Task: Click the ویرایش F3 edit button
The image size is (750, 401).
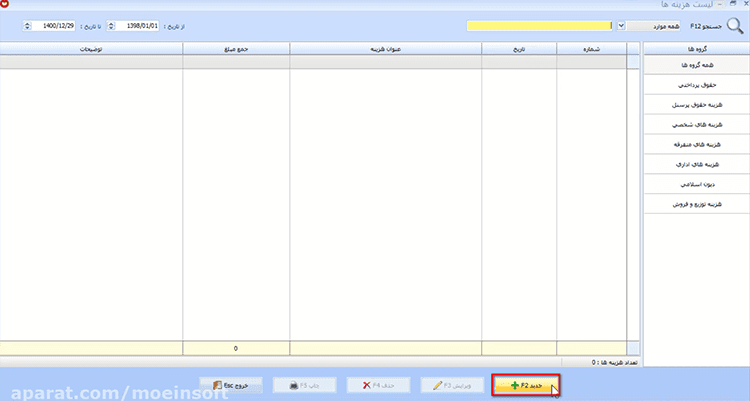Action: (452, 385)
